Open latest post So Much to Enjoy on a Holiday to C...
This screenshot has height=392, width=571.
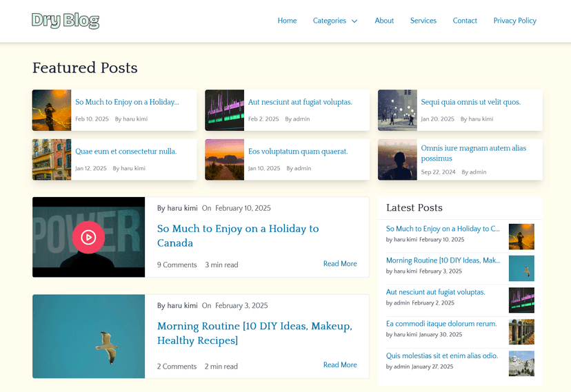point(443,229)
